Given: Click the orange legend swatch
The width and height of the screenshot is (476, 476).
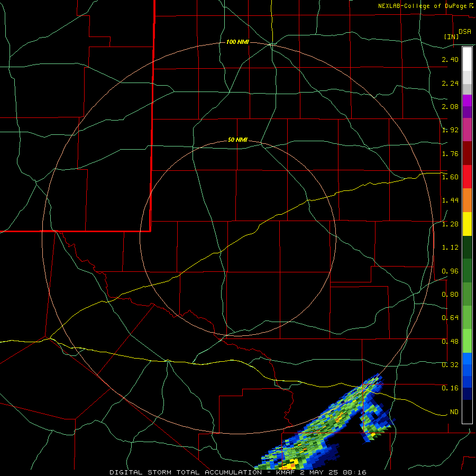Looking at the screenshot, I should click(x=467, y=200).
